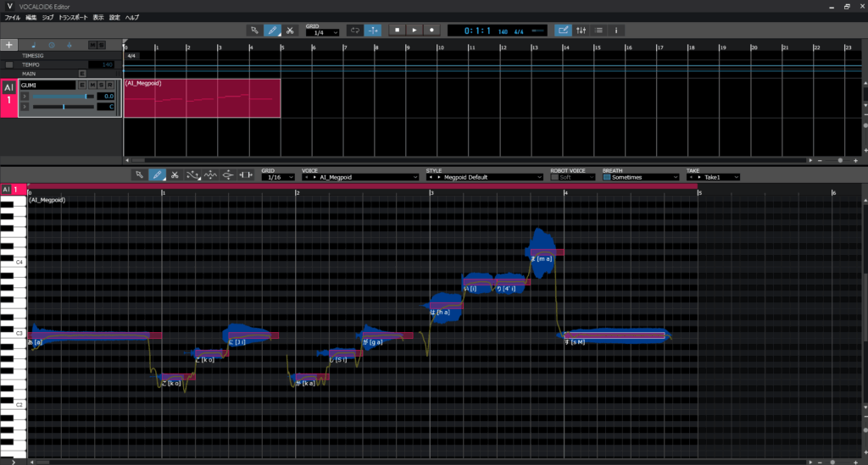Open top toolbar GRID 1/4 dropdown
Viewport: 868px width, 465px height.
[323, 33]
